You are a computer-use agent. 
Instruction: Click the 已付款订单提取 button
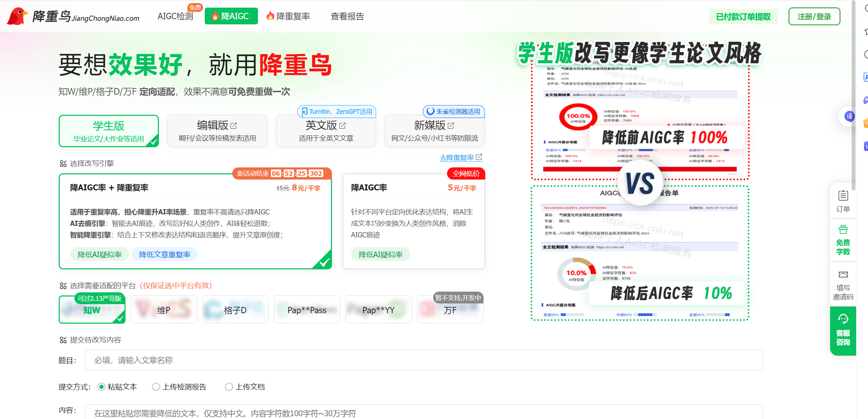tap(743, 16)
